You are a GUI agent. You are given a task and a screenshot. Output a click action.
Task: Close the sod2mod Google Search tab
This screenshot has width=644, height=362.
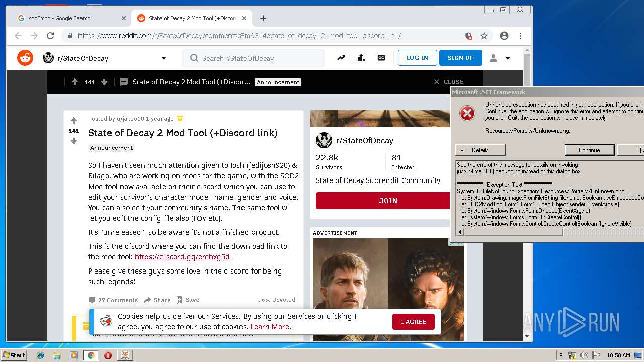coord(124,18)
